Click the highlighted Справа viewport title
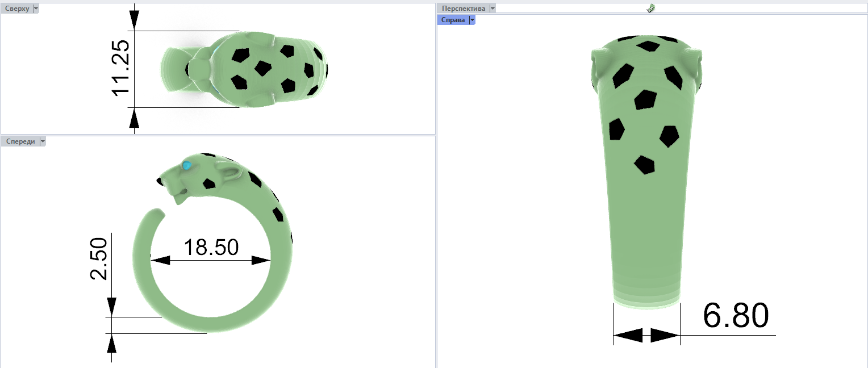868x368 pixels. [453, 20]
